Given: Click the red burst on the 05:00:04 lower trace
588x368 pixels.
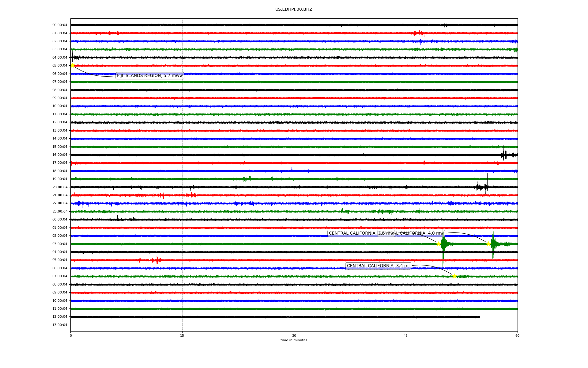Looking at the screenshot, I should [157, 260].
